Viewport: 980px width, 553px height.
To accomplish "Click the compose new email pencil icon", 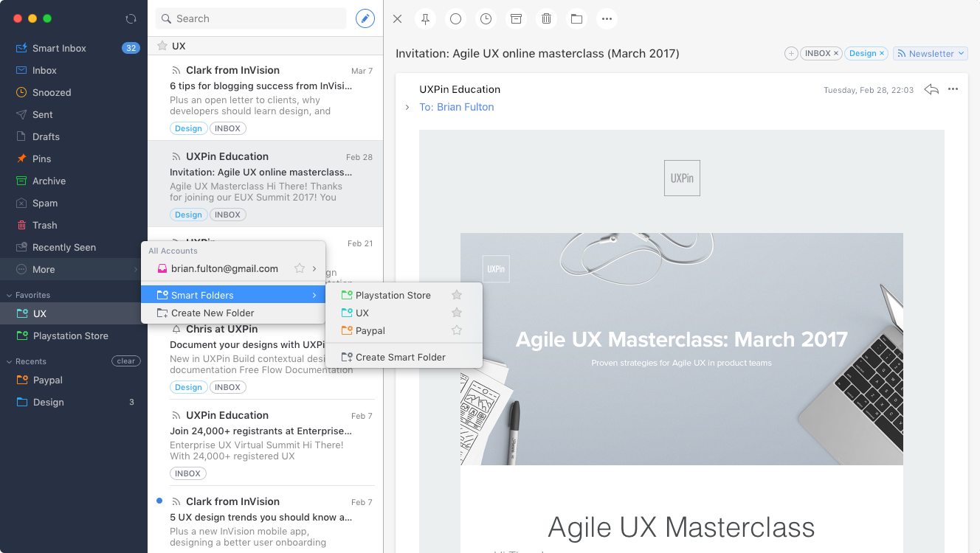I will (365, 18).
